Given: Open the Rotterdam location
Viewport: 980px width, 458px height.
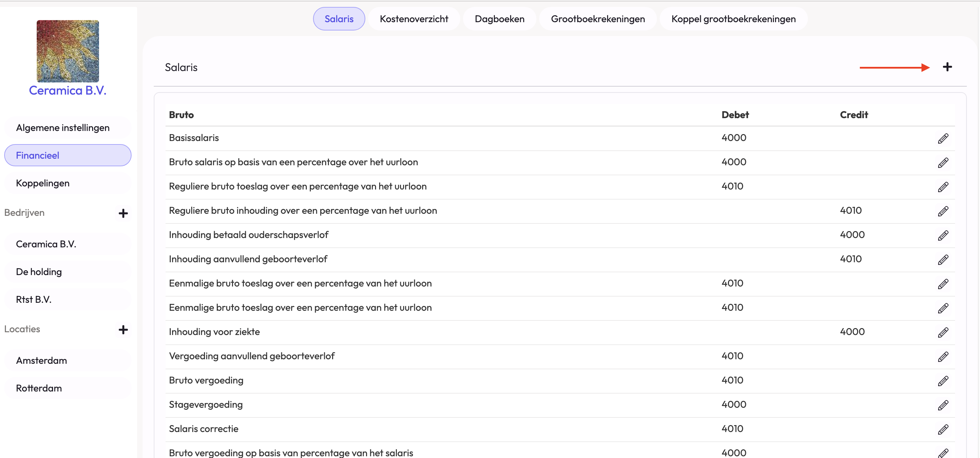Looking at the screenshot, I should pyautogui.click(x=39, y=388).
